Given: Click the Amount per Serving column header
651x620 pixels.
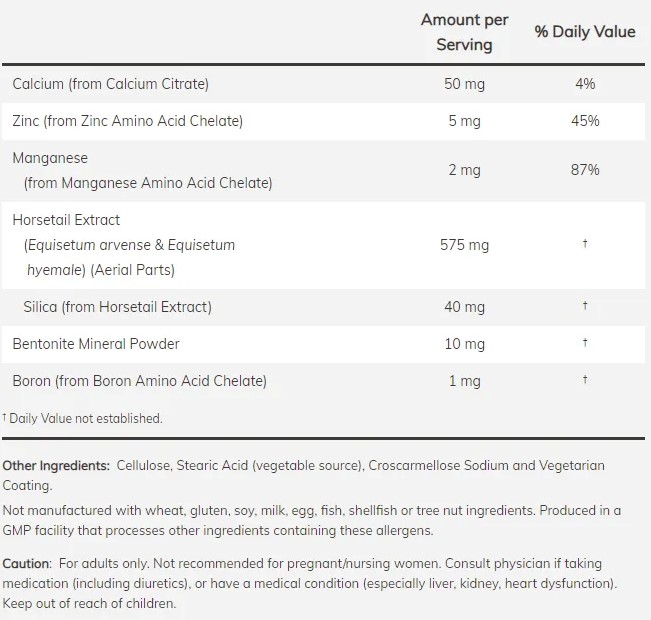Looking at the screenshot, I should pyautogui.click(x=464, y=32).
